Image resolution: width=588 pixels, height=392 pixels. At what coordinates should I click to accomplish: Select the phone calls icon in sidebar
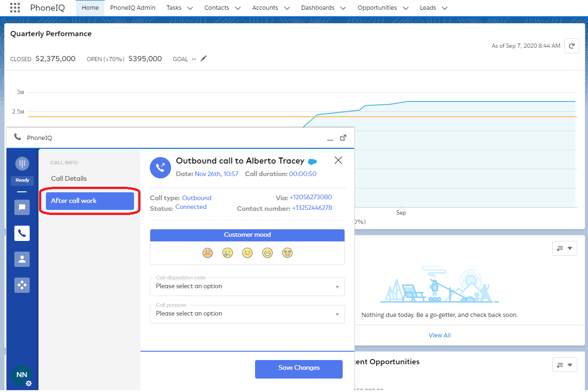(x=22, y=234)
